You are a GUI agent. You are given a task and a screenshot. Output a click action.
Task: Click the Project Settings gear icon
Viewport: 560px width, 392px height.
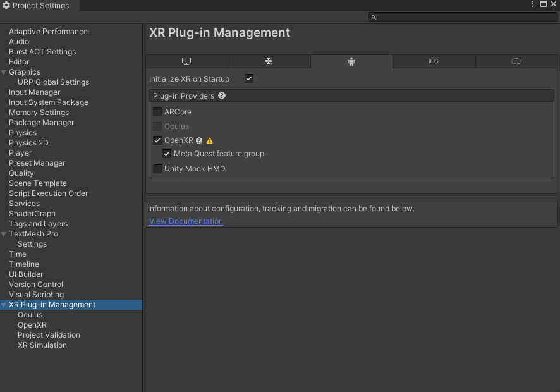7,6
